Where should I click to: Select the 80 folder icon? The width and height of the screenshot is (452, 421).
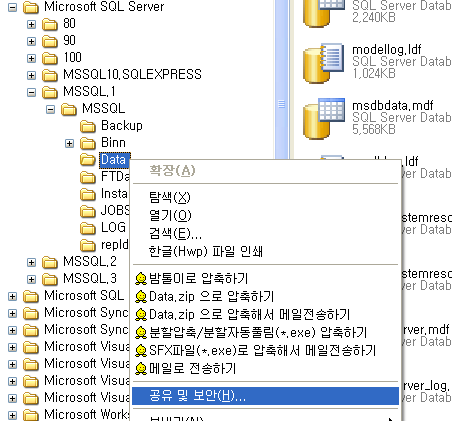(50, 24)
